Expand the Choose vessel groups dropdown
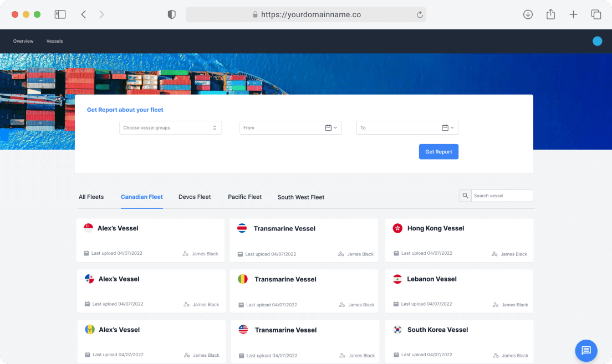Image resolution: width=612 pixels, height=364 pixels. (170, 128)
